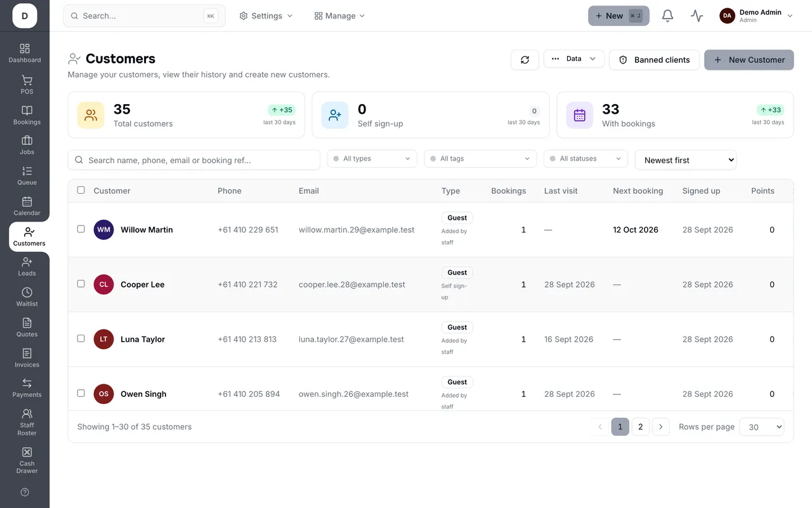
Task: Open the notifications bell
Action: 667,16
